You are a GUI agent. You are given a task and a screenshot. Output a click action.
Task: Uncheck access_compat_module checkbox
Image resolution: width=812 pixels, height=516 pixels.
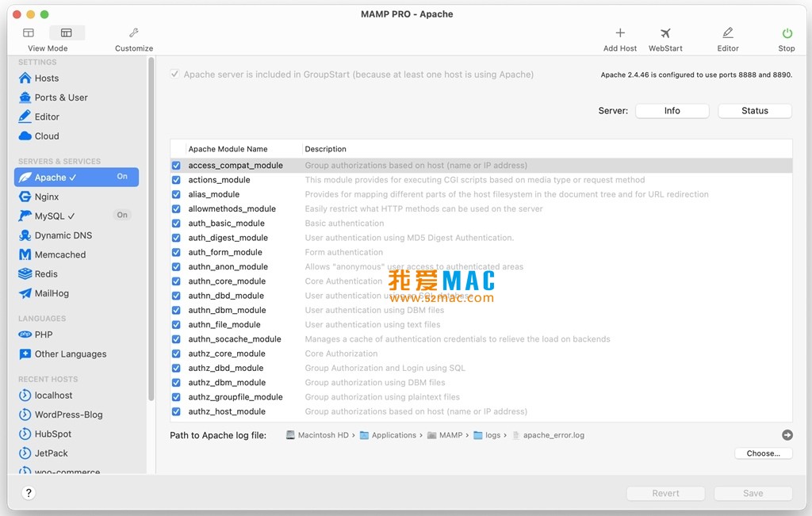pyautogui.click(x=176, y=166)
